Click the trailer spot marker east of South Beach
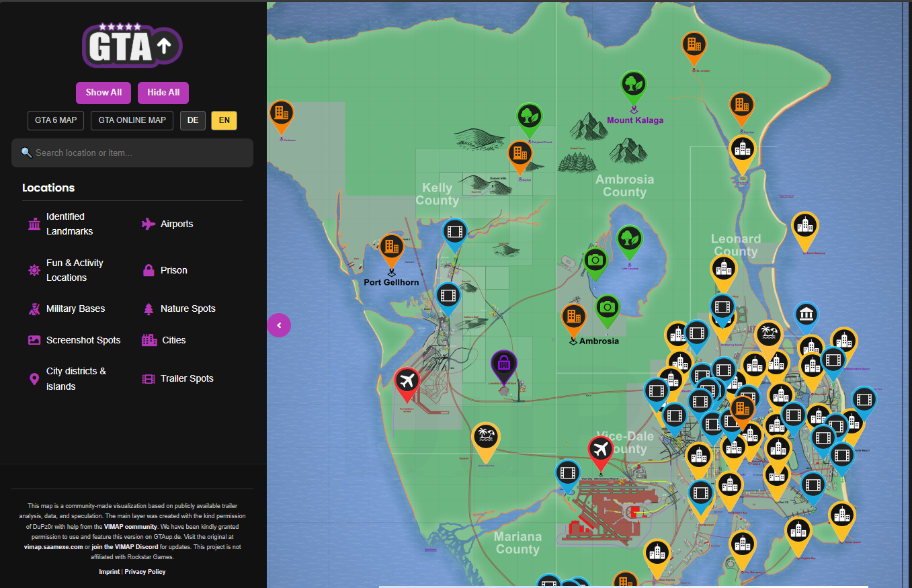 (x=864, y=403)
